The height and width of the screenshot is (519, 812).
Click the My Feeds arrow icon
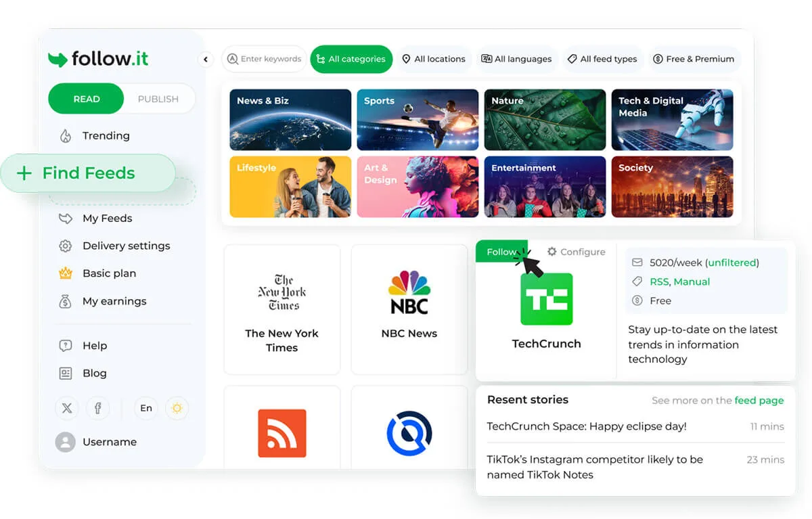coord(66,219)
